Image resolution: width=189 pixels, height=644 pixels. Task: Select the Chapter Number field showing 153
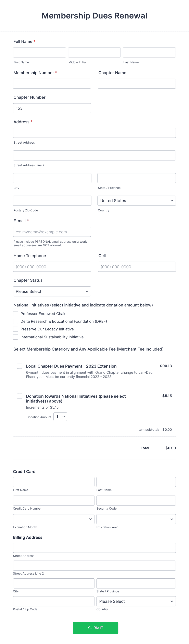click(52, 108)
